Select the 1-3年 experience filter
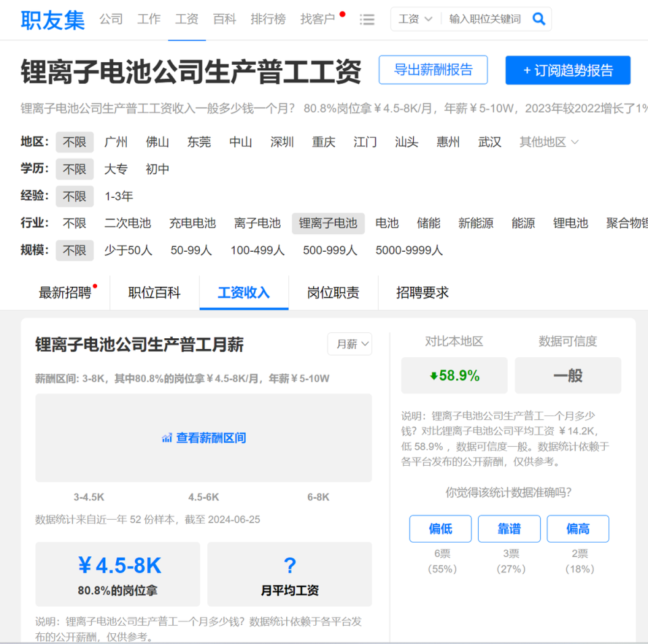The image size is (648, 644). click(119, 196)
